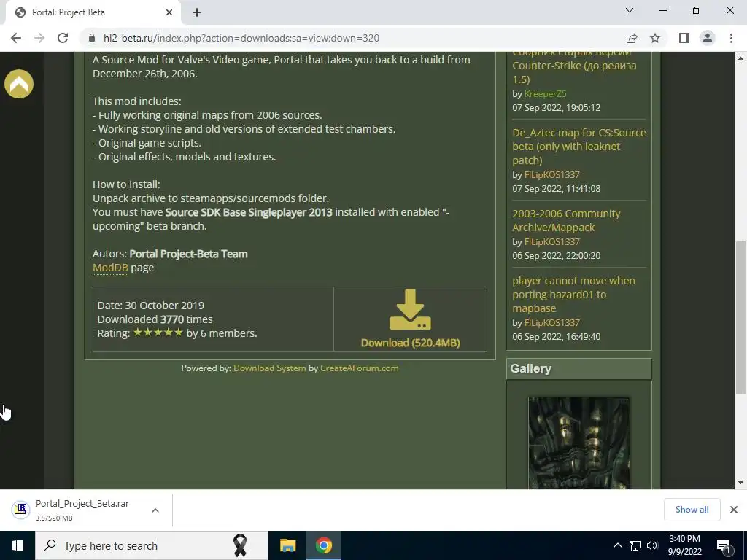Image resolution: width=747 pixels, height=560 pixels.
Task: Click the 3.5/520 MB download progress text
Action: [54, 518]
